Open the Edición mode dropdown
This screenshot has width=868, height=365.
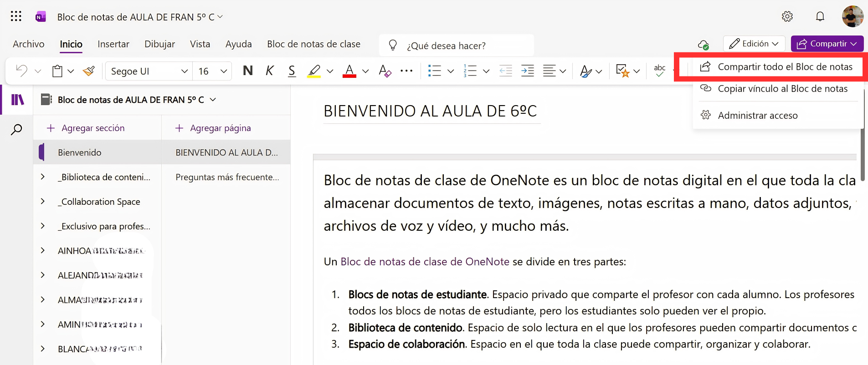(x=754, y=44)
